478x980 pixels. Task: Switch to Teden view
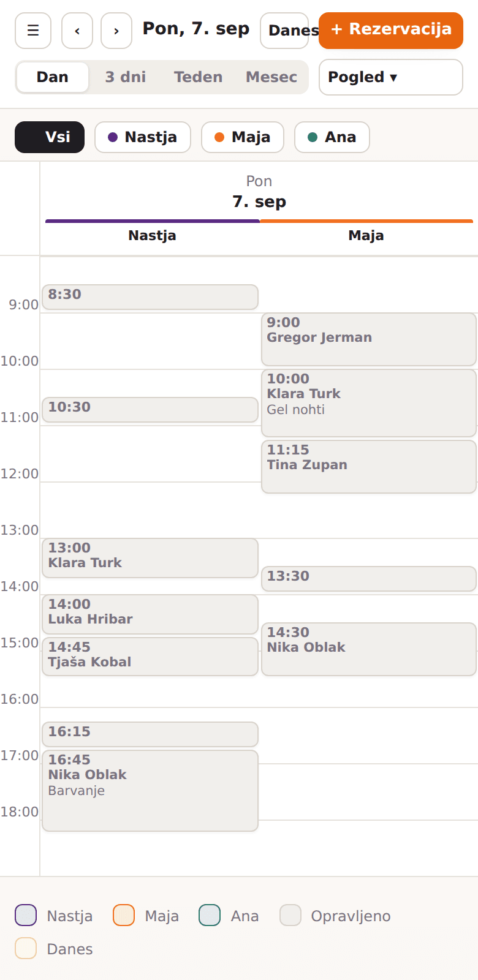[198, 77]
